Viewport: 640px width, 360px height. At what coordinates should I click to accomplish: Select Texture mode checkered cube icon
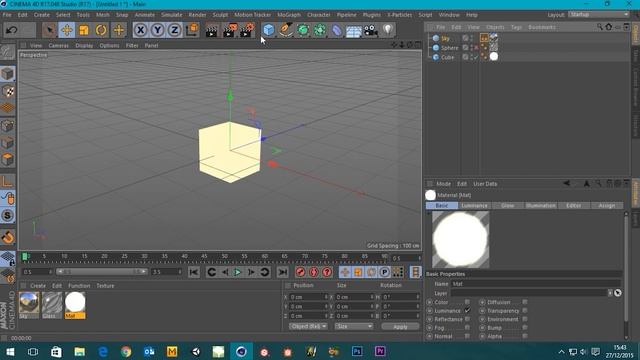8,91
